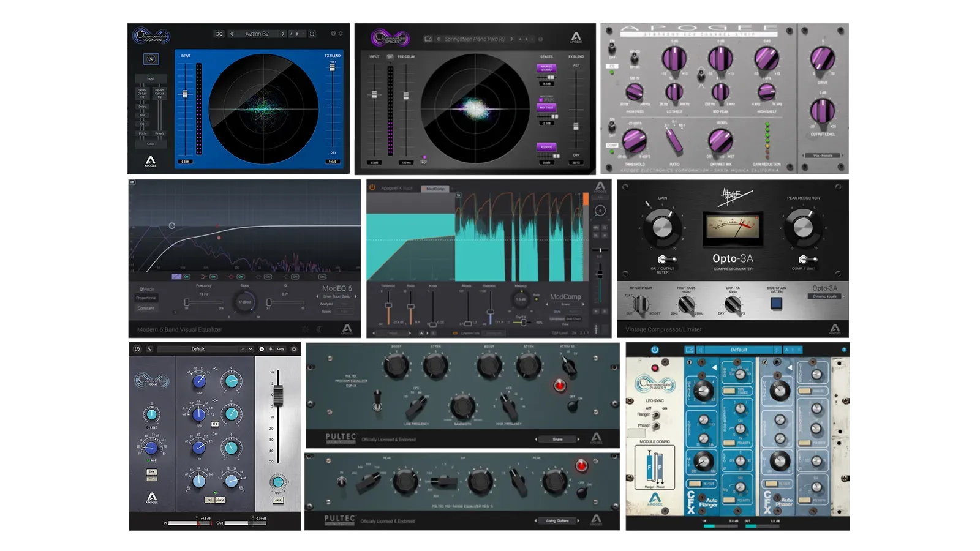Open the Snare preset selector on Pultec EQP-1A
This screenshot has width=980, height=551.
557,439
